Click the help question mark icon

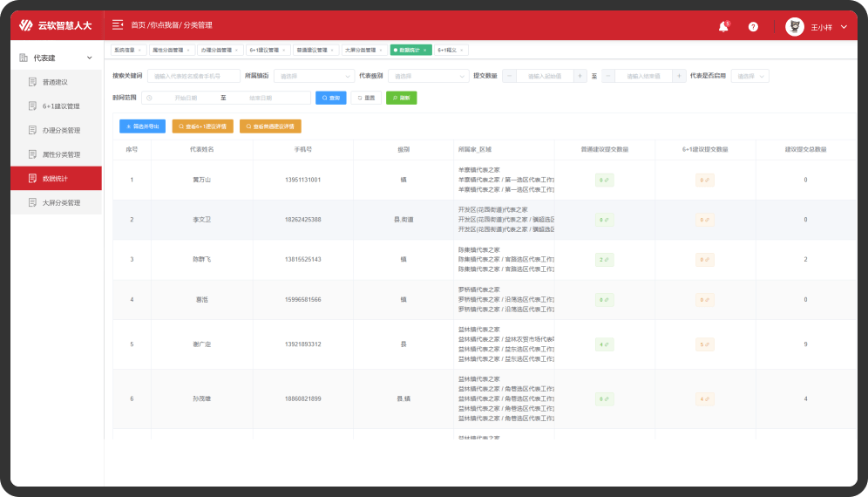(x=753, y=27)
